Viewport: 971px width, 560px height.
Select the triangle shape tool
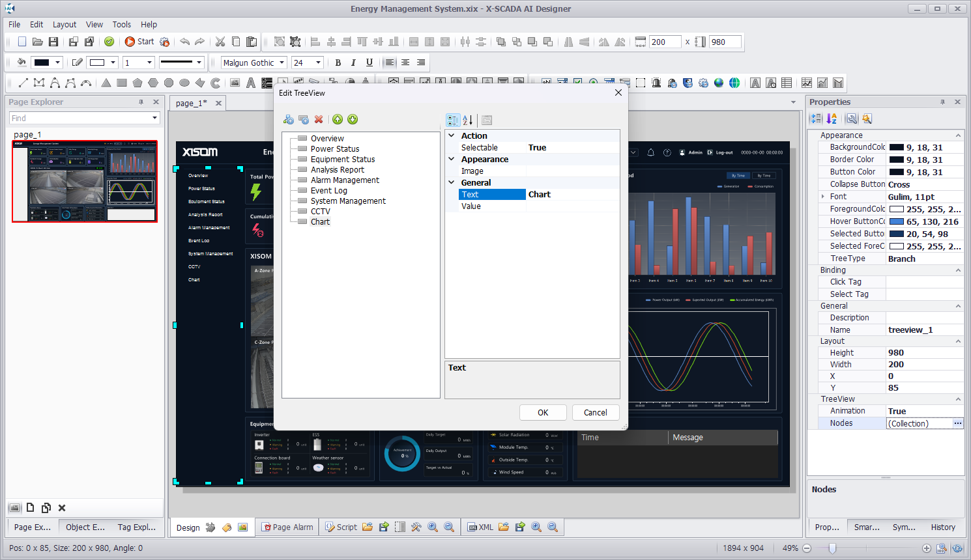pos(106,83)
